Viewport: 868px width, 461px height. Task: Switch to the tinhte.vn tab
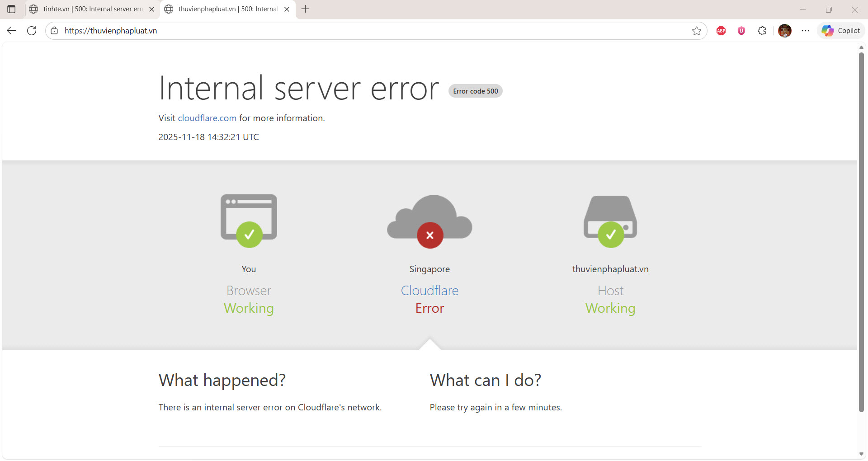click(90, 9)
